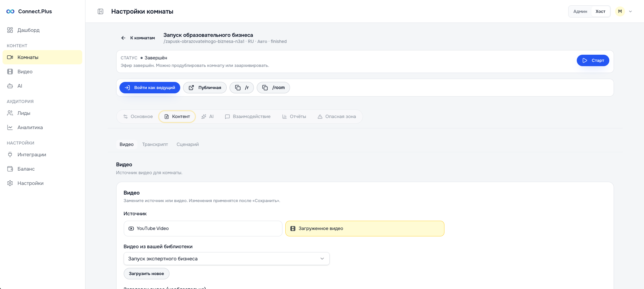Click the Старт button
This screenshot has width=644, height=289.
click(x=593, y=60)
